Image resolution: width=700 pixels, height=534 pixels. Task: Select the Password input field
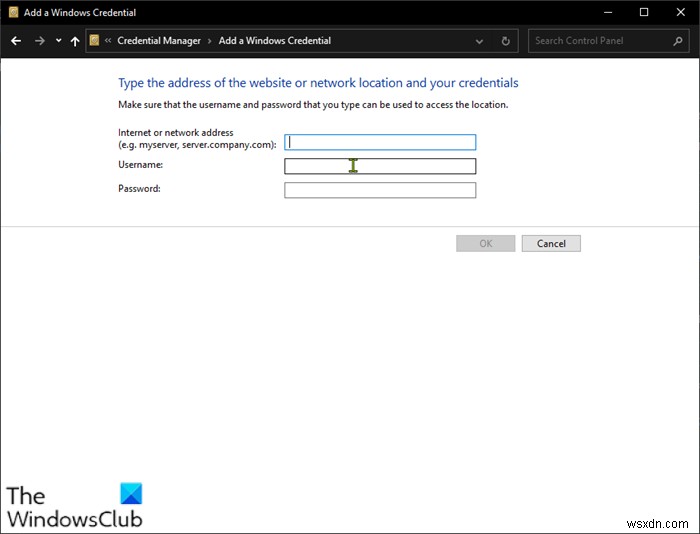coord(380,190)
